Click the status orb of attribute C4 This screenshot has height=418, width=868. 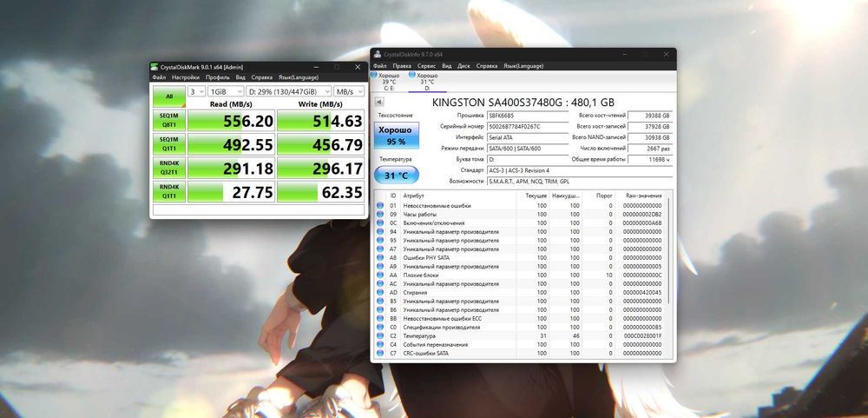coord(380,345)
